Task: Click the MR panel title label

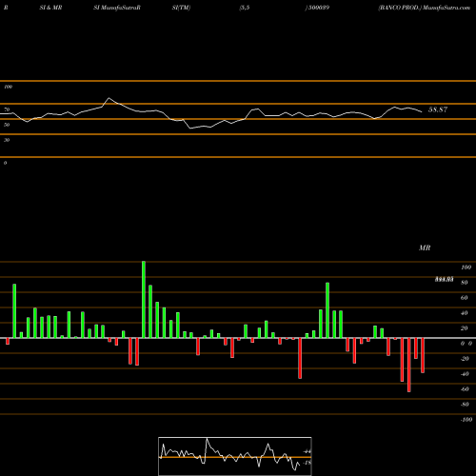Action: coord(425,248)
